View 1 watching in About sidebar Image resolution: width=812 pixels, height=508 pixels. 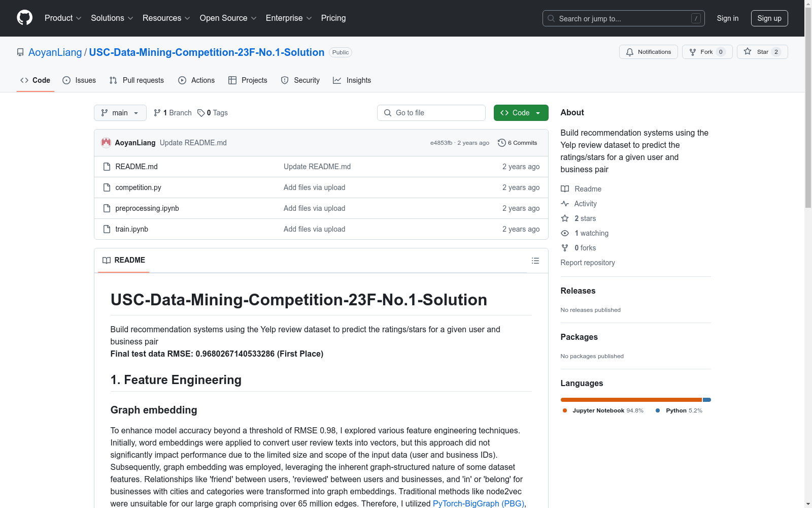click(x=585, y=233)
